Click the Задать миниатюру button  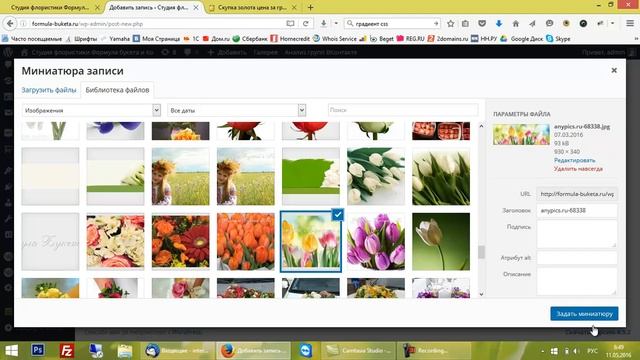click(x=584, y=313)
